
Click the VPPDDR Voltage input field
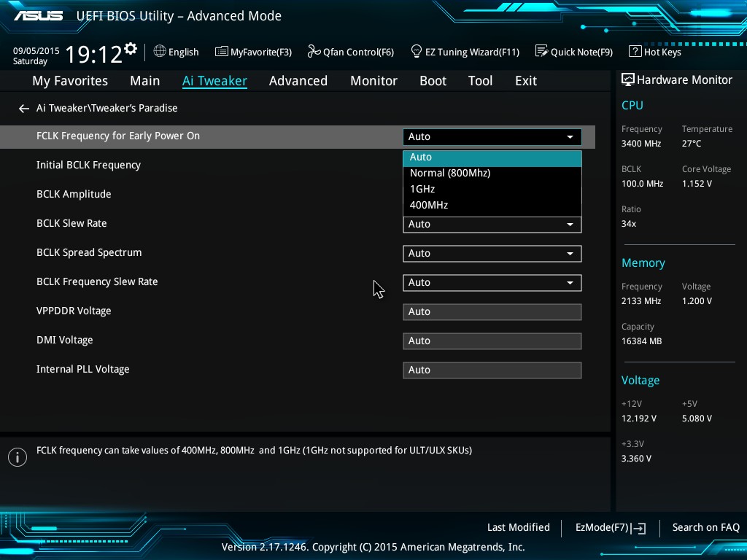click(x=492, y=312)
